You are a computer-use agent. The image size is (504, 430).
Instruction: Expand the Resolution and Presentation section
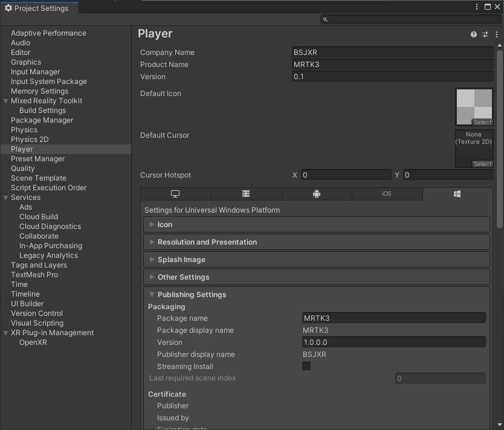click(x=207, y=242)
